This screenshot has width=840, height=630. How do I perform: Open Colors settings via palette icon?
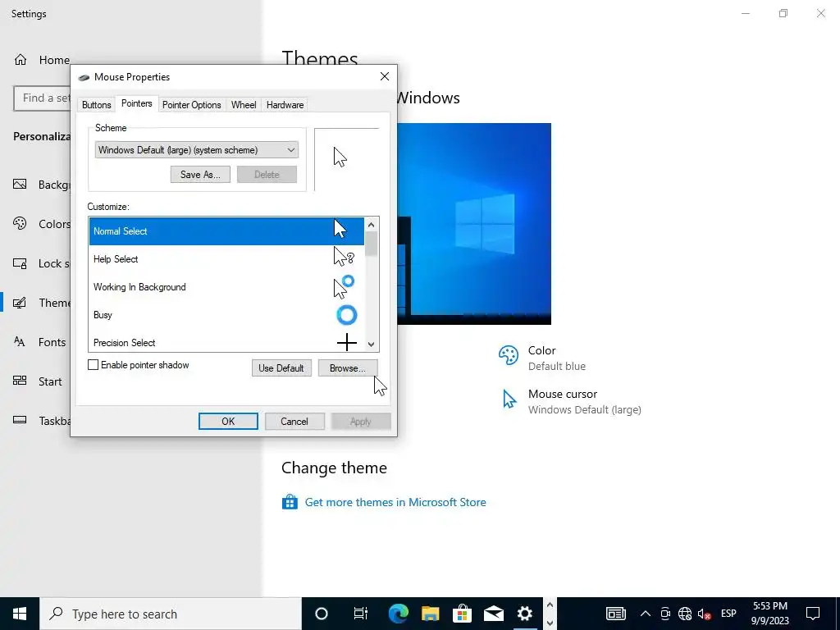click(20, 223)
